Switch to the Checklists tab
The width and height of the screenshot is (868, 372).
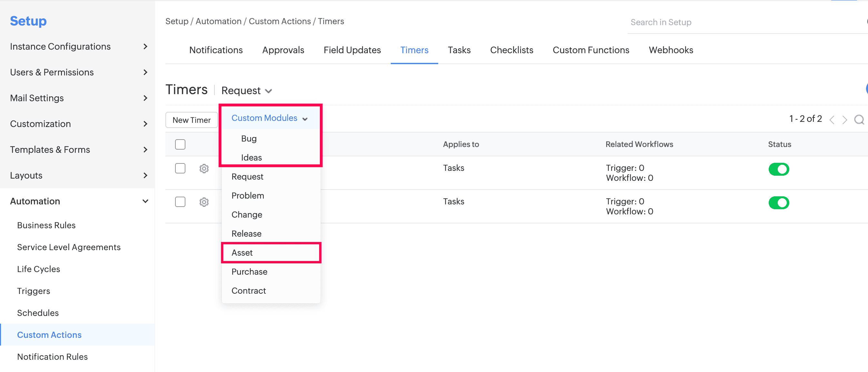pos(511,50)
